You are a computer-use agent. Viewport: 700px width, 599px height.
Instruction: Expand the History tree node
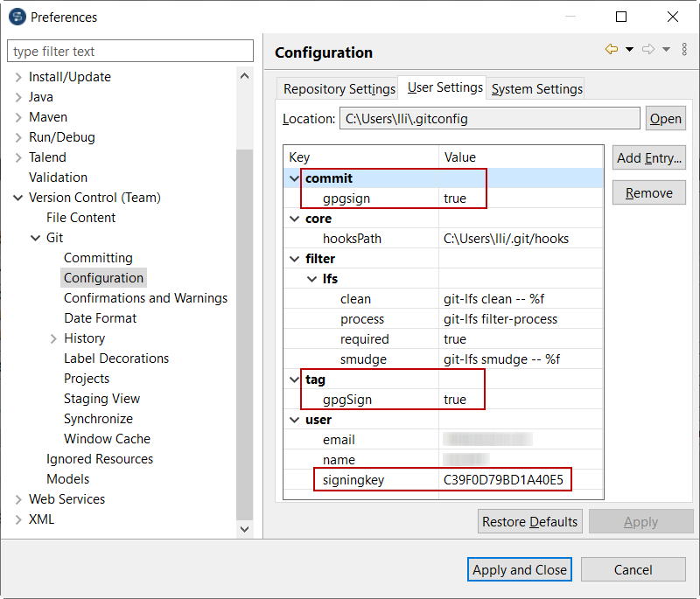53,338
